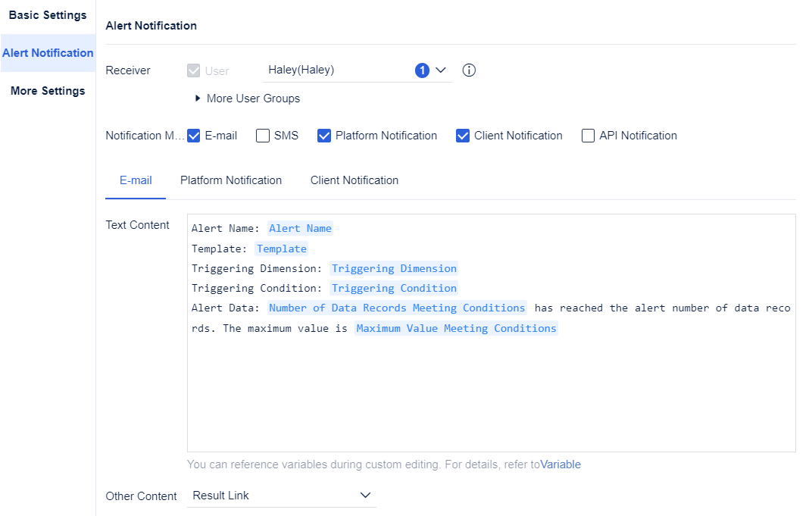Click the Template variable tag
The height and width of the screenshot is (516, 812).
coord(282,249)
